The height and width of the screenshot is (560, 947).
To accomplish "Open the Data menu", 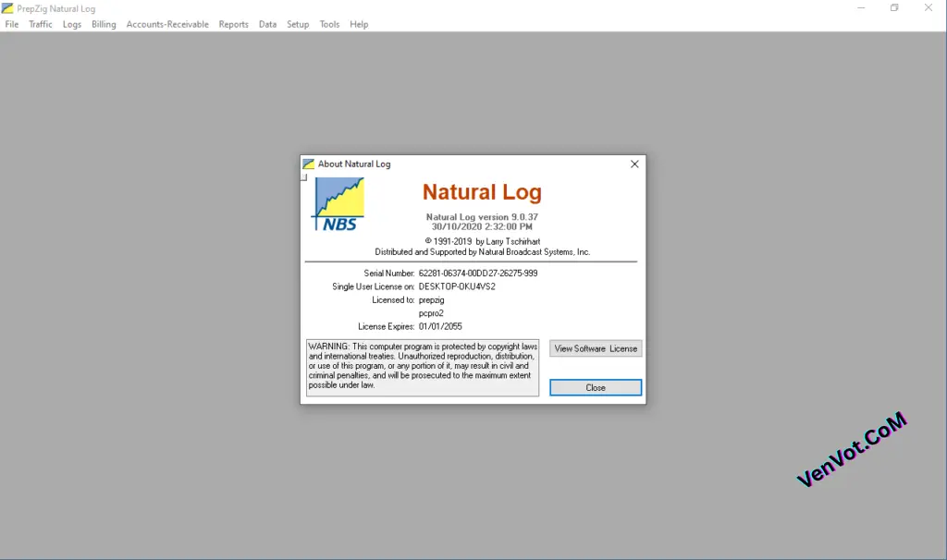I will [x=267, y=24].
